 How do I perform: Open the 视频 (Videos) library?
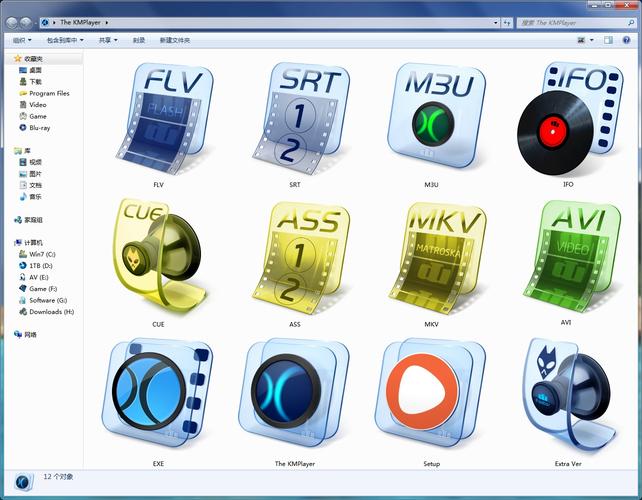tap(36, 162)
